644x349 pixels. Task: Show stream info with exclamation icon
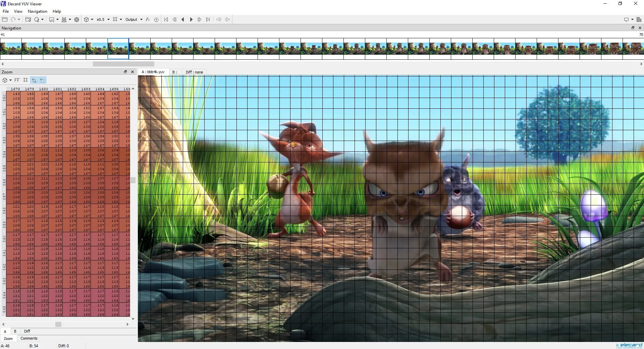(156, 19)
